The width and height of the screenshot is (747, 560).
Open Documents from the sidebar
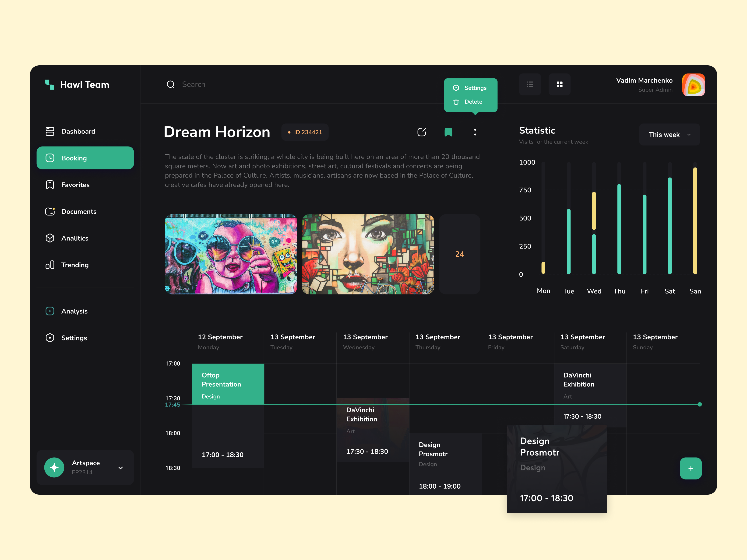point(79,211)
